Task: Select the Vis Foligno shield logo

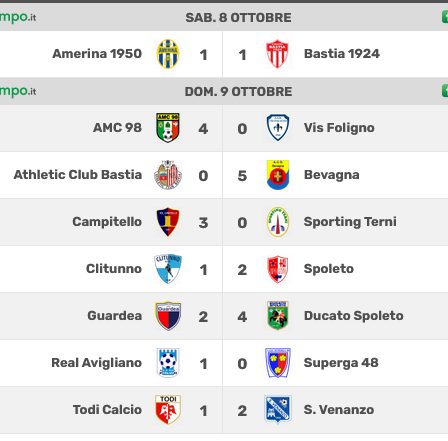Action: click(278, 128)
